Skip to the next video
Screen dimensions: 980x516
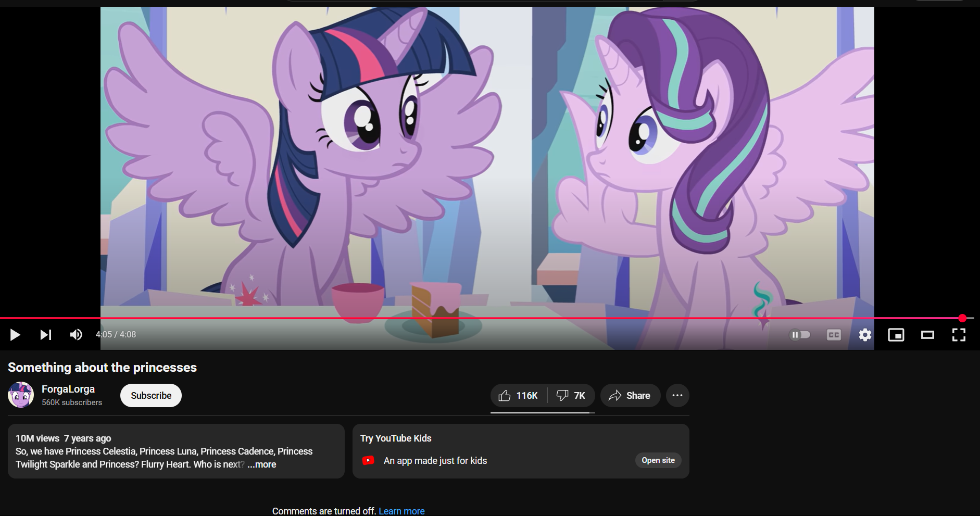[46, 335]
